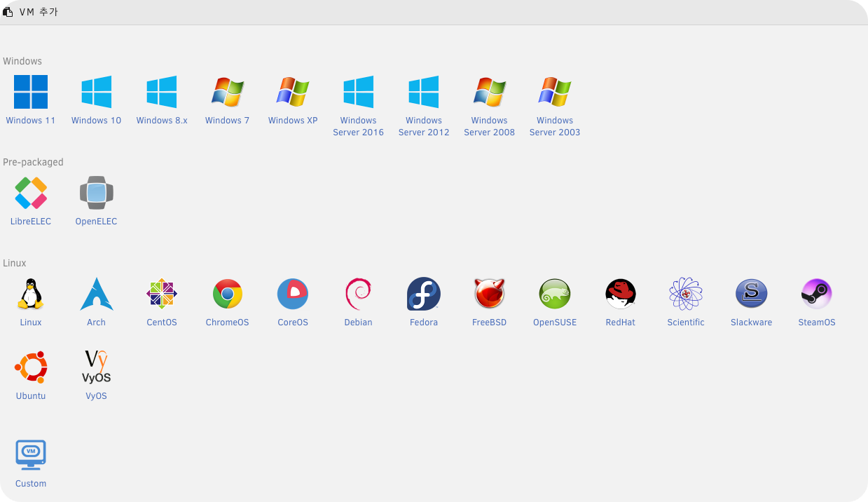Click the "Debian" text label
Screen dimensions: 868x502
358,323
